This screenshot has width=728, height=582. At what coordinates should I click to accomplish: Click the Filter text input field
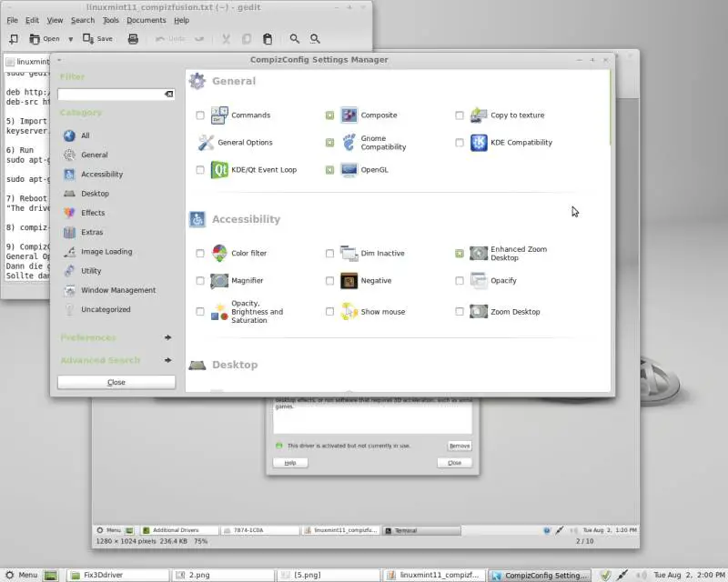pos(111,95)
